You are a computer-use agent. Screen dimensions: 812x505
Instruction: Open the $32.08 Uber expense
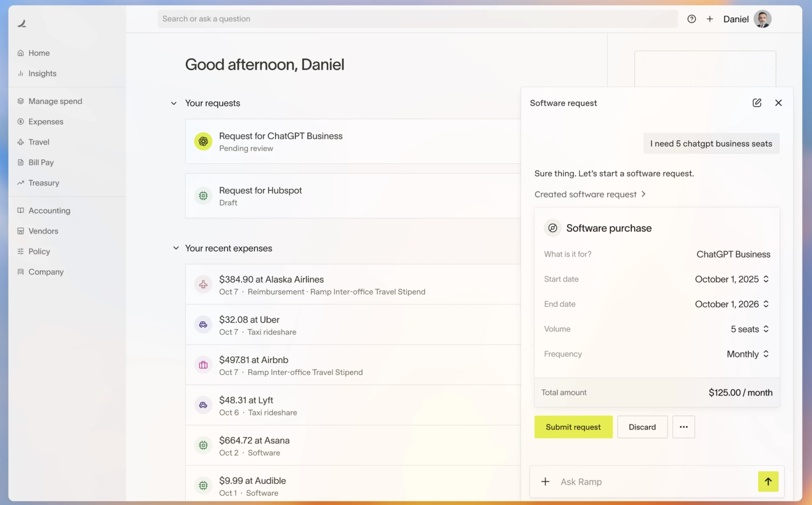[x=353, y=325]
